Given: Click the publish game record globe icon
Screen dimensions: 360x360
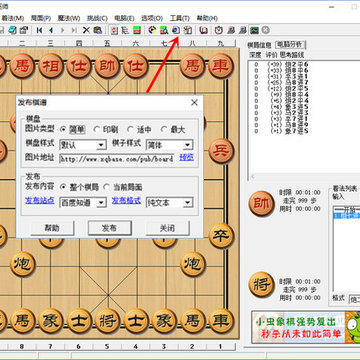Looking at the screenshot, I should [176, 30].
